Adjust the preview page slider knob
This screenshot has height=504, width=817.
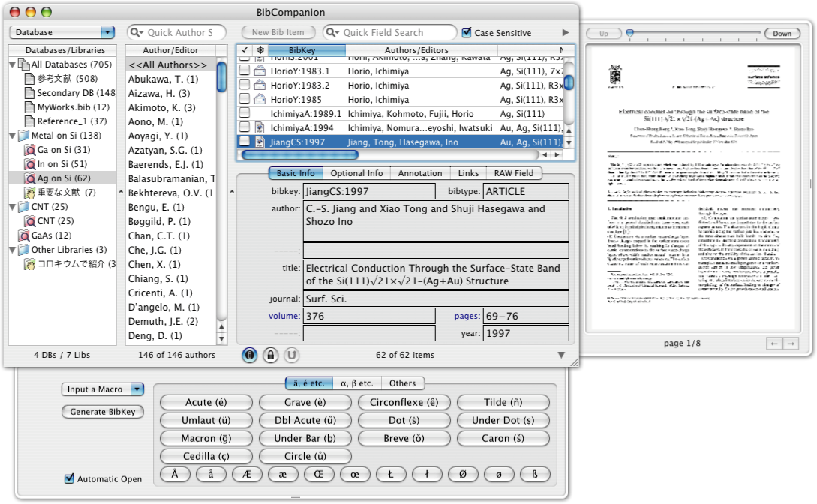point(630,34)
